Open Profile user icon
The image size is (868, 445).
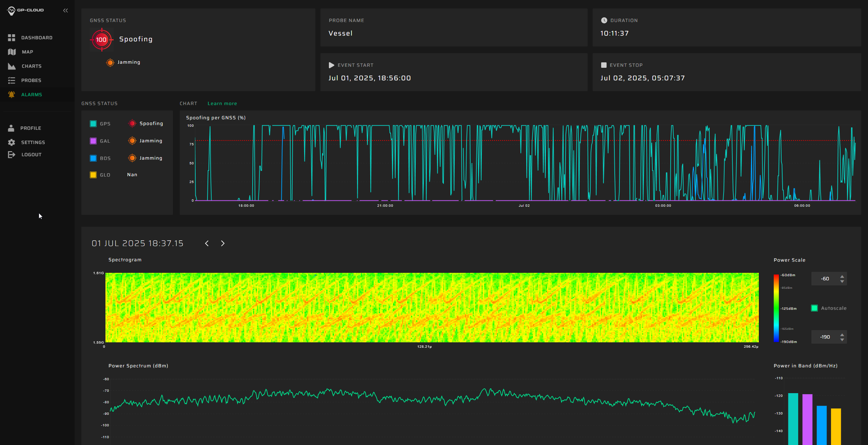[11, 128]
